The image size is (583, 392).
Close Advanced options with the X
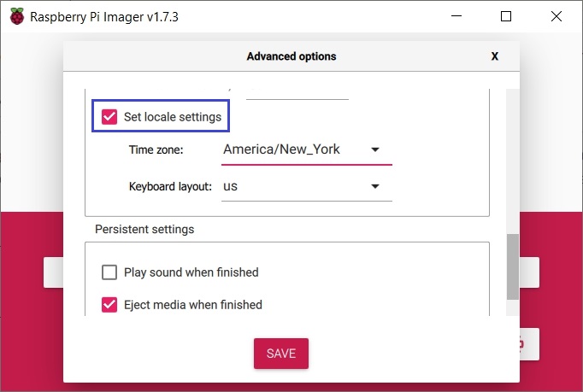(494, 56)
